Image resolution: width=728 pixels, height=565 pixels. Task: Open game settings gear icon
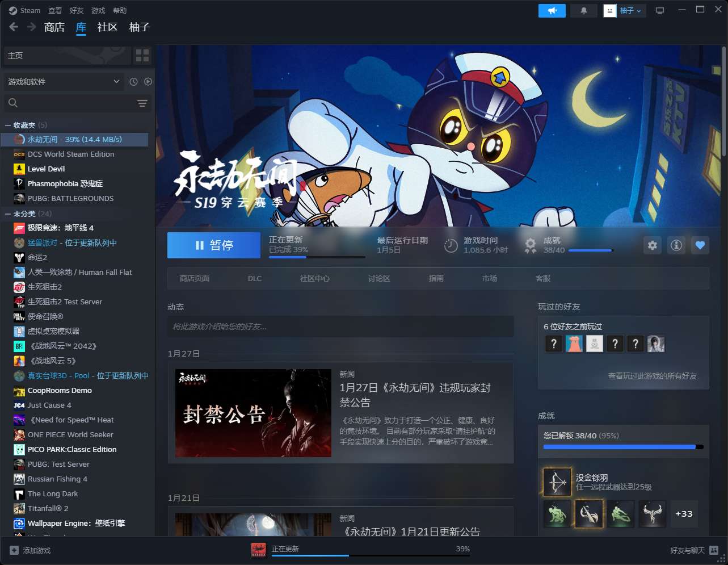(x=653, y=245)
